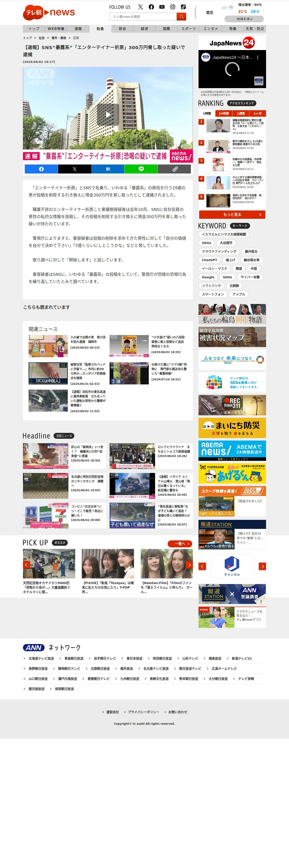Open the YouTube follow icon in header

click(x=162, y=7)
